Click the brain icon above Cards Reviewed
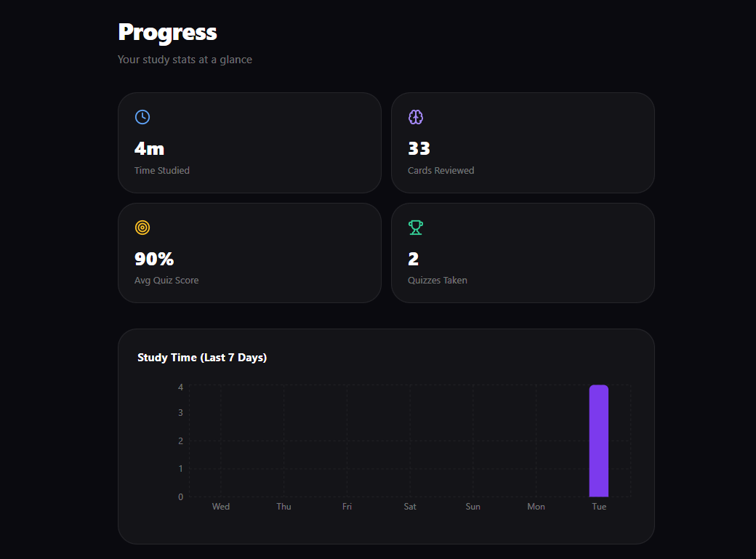Screen dimensions: 756x559 click(416, 117)
